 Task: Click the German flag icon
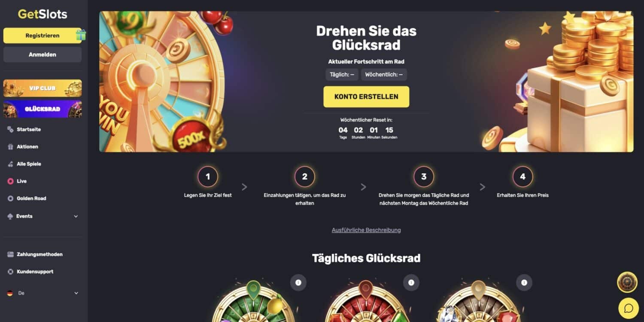point(10,293)
